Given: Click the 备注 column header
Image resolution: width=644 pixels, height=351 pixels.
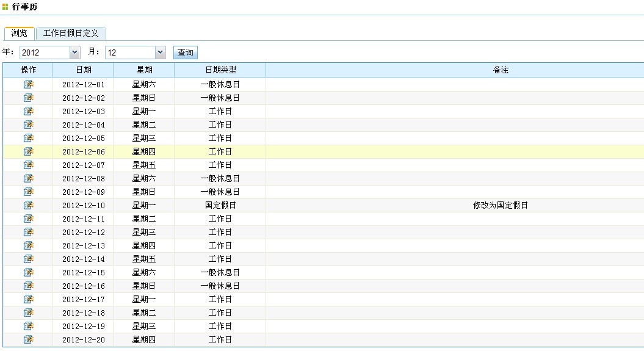Looking at the screenshot, I should pos(501,70).
